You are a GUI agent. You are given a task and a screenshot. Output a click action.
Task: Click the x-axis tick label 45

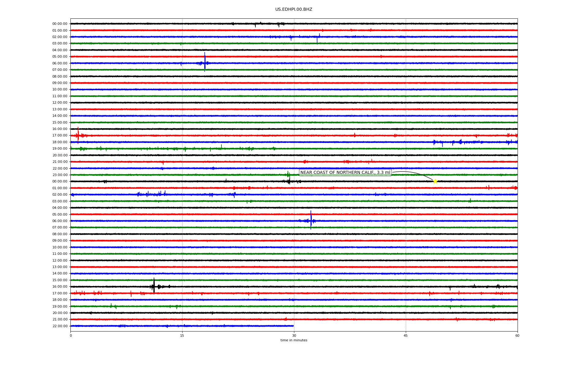pos(405,335)
